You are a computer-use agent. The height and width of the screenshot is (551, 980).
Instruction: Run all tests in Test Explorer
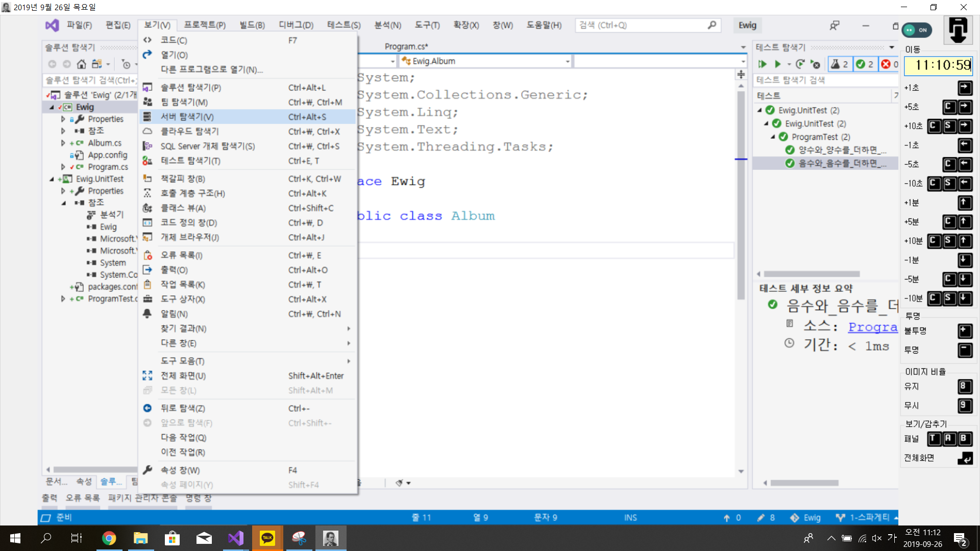[762, 64]
